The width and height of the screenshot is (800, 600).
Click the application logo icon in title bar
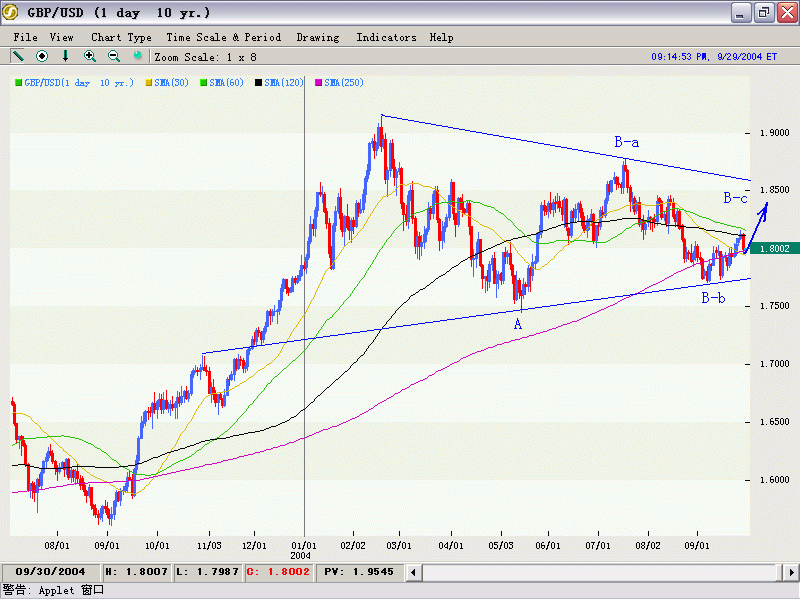(x=10, y=12)
